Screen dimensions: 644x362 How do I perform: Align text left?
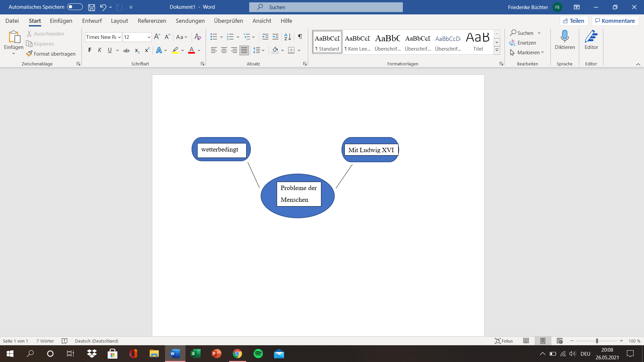[x=214, y=50]
